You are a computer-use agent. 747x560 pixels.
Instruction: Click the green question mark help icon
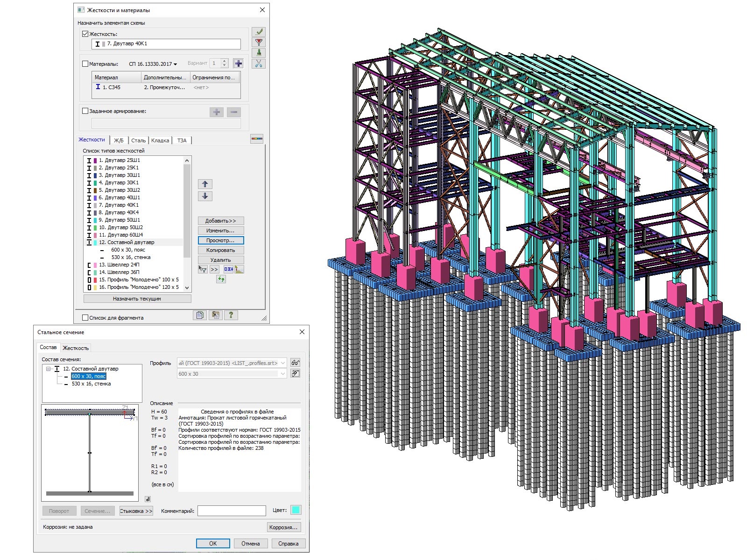(x=231, y=315)
